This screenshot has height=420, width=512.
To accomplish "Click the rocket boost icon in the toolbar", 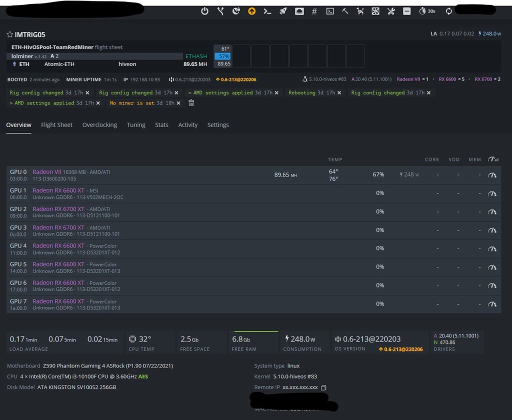I will pyautogui.click(x=283, y=11).
